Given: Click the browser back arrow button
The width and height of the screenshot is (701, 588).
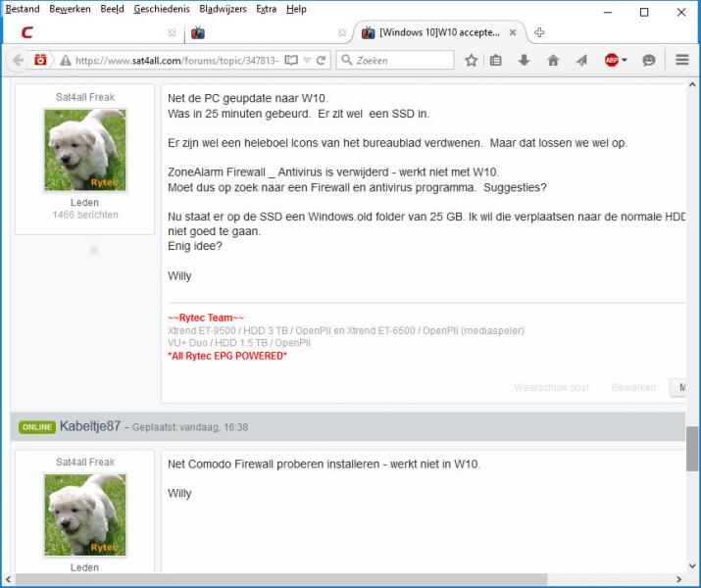Looking at the screenshot, I should (x=17, y=60).
